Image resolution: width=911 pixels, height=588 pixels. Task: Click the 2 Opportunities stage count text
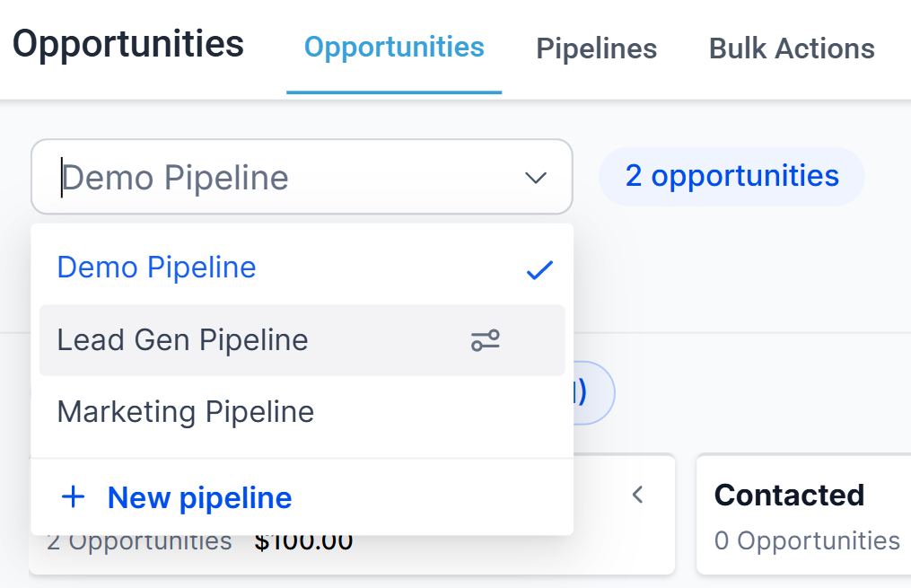139,542
